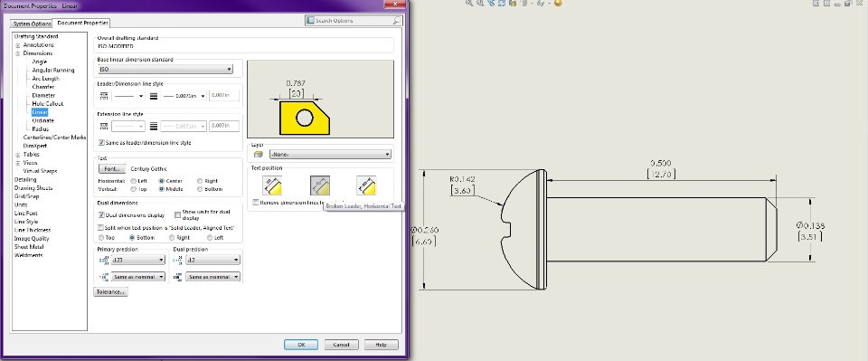The height and width of the screenshot is (361, 868).
Task: Open Centerlines/Center Marks settings
Action: click(x=54, y=138)
